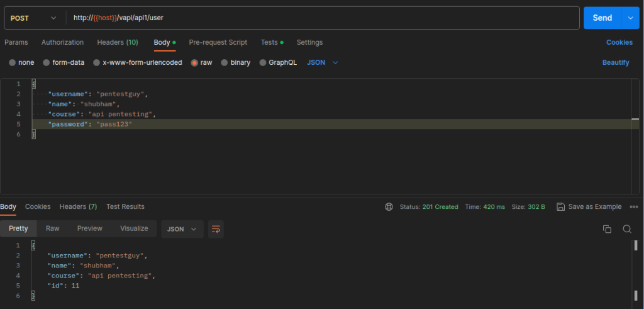This screenshot has height=309, width=644.
Task: Switch to the Authorization tab
Action: (x=62, y=42)
